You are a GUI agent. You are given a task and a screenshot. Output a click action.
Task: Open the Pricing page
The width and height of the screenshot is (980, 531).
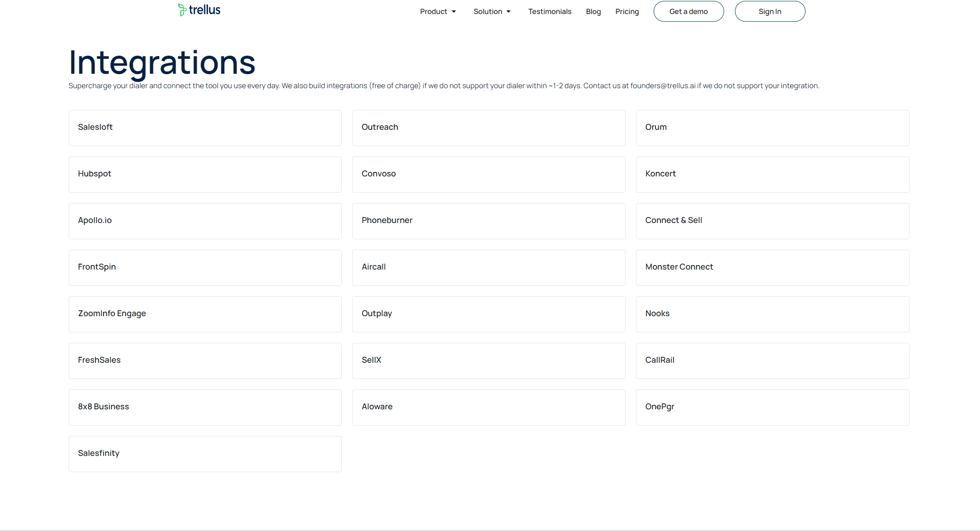pos(627,12)
